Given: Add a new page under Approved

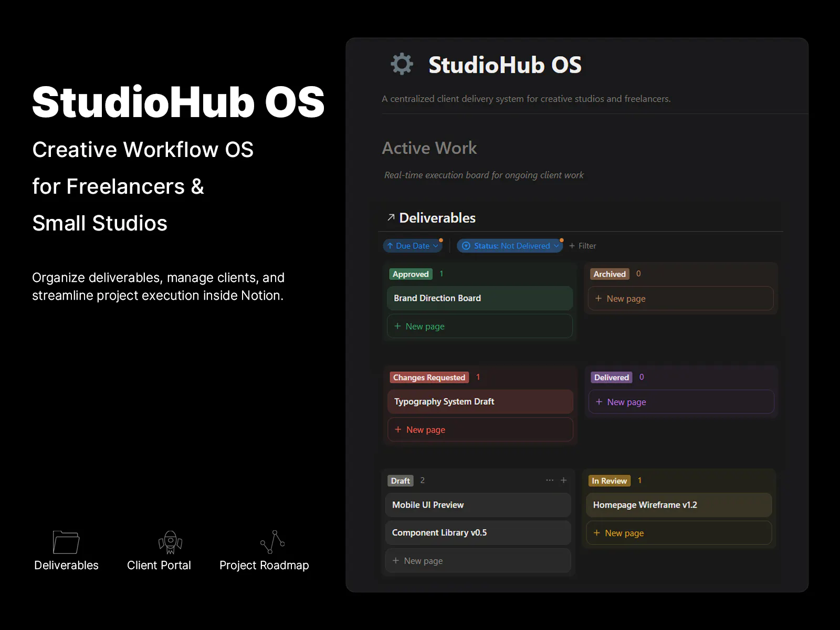Looking at the screenshot, I should click(x=480, y=327).
